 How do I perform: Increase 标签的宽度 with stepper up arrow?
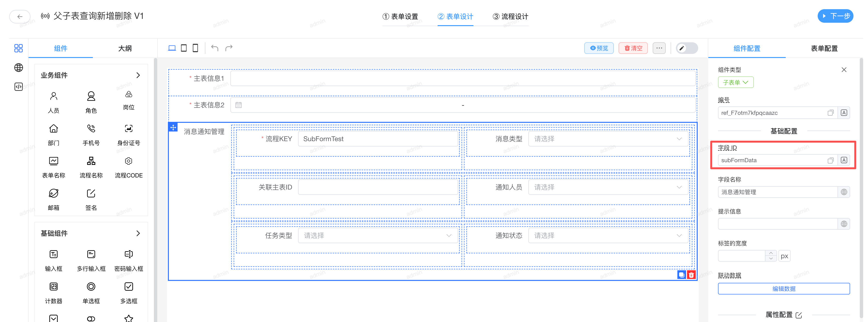tap(771, 253)
